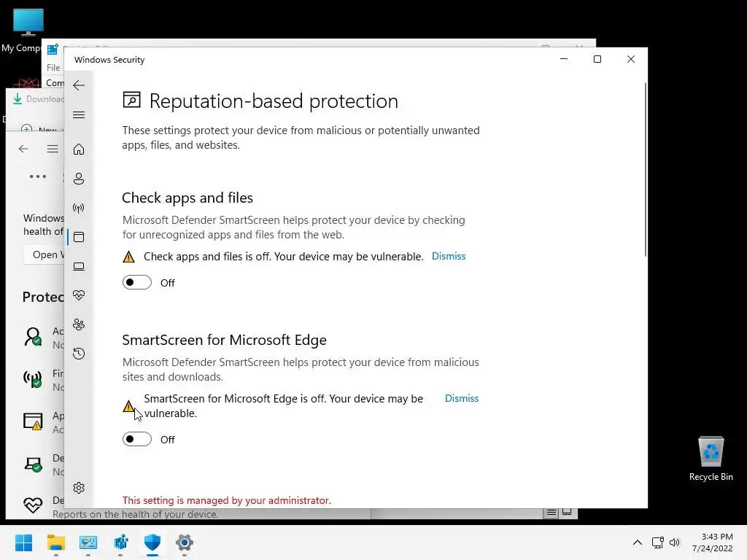Open the blue gears taskbar icon
The height and width of the screenshot is (560, 747).
[x=120, y=542]
